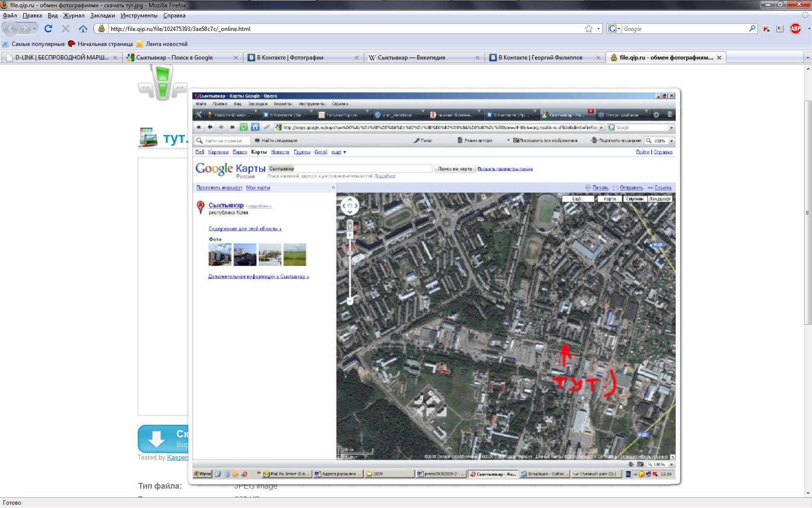Click the Back navigation arrow

pos(11,29)
